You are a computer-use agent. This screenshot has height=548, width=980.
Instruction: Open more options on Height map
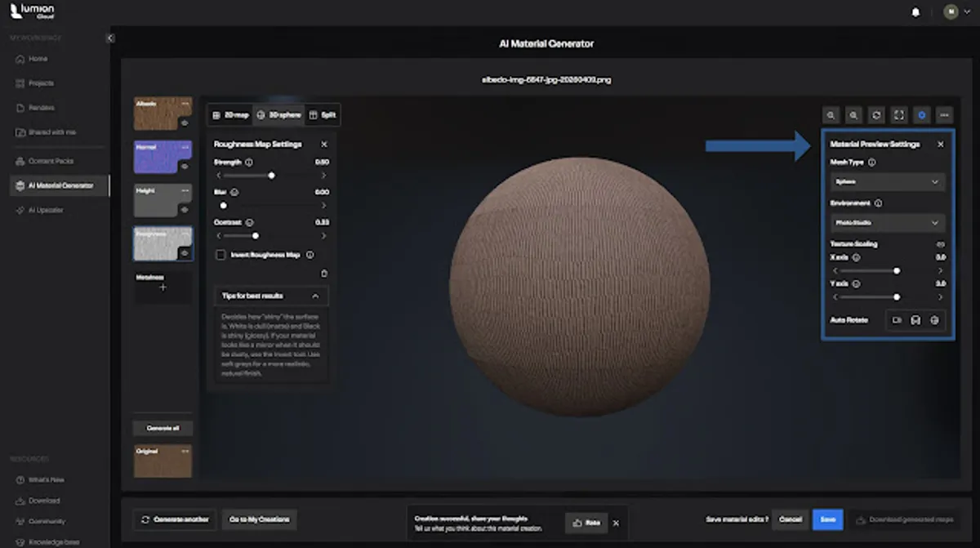pos(185,190)
